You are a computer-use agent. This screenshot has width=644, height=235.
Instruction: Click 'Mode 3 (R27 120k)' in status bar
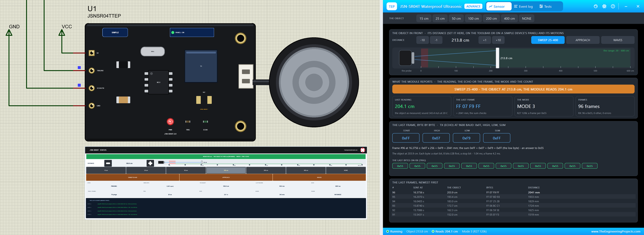tap(474, 231)
